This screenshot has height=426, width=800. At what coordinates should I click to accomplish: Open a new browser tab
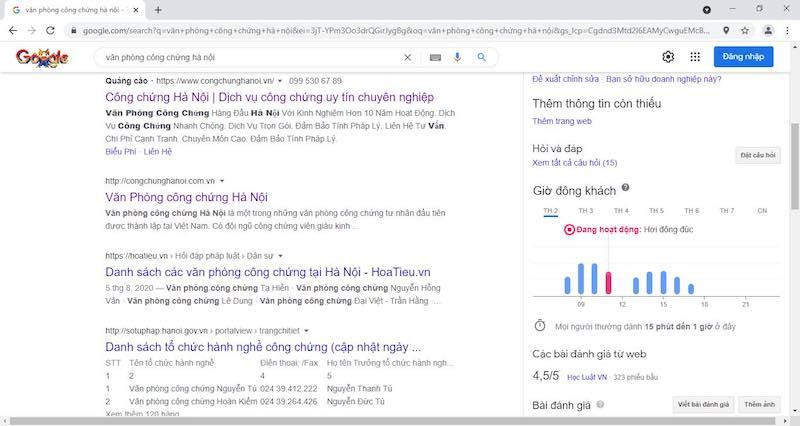click(x=158, y=10)
